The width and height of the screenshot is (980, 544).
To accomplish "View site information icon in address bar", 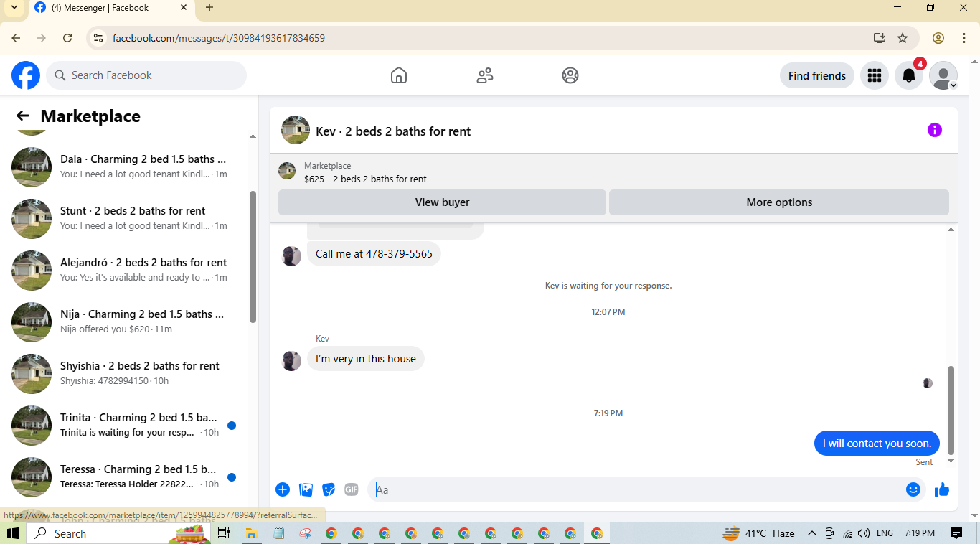I will click(98, 38).
